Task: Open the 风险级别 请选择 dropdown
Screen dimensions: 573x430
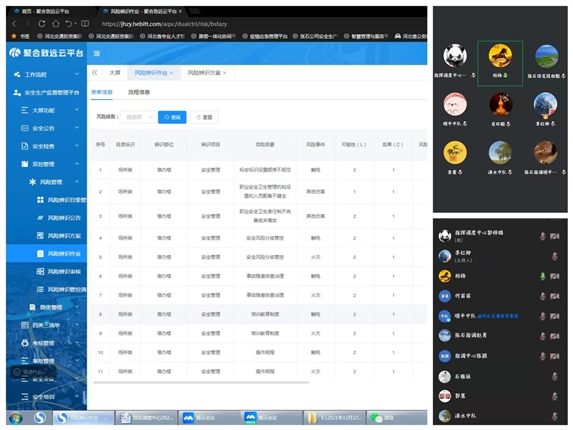Action: [138, 117]
